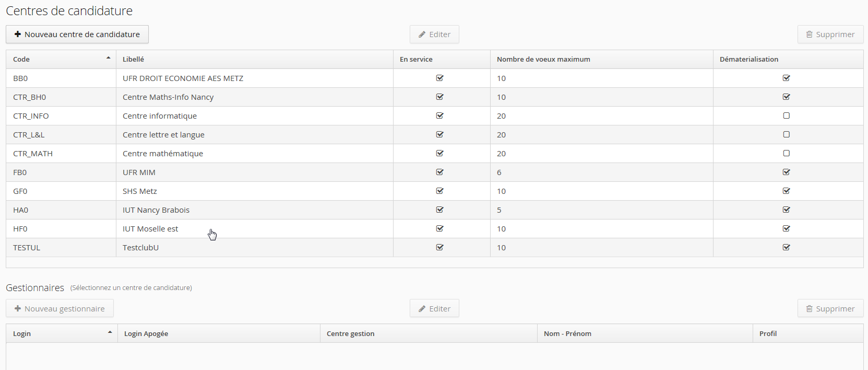Viewport: 868px width, 370px height.
Task: Sort table by Libellé column header
Action: click(133, 60)
